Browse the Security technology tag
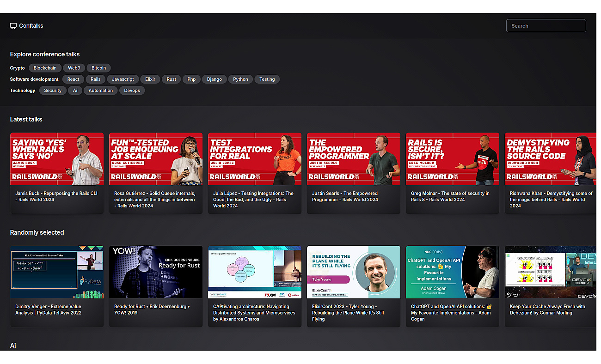 point(53,91)
